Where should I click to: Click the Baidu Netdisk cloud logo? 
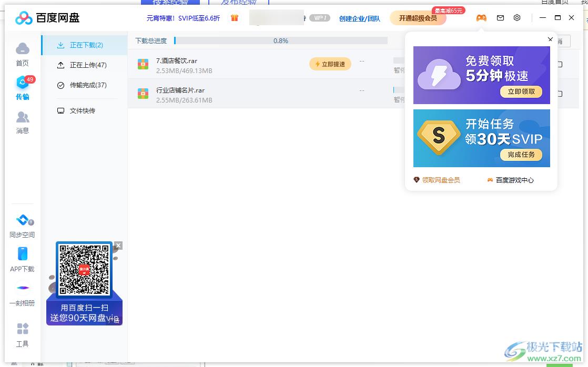tap(24, 18)
